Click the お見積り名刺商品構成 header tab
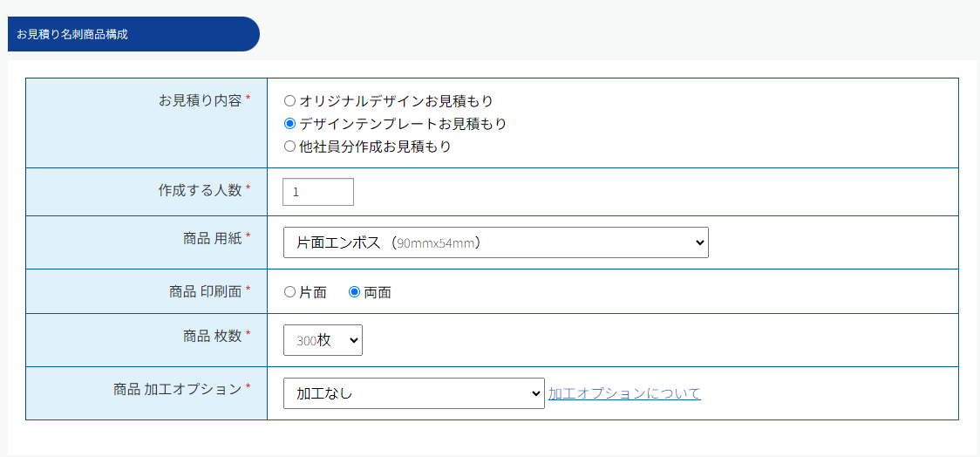980x457 pixels. pyautogui.click(x=131, y=34)
